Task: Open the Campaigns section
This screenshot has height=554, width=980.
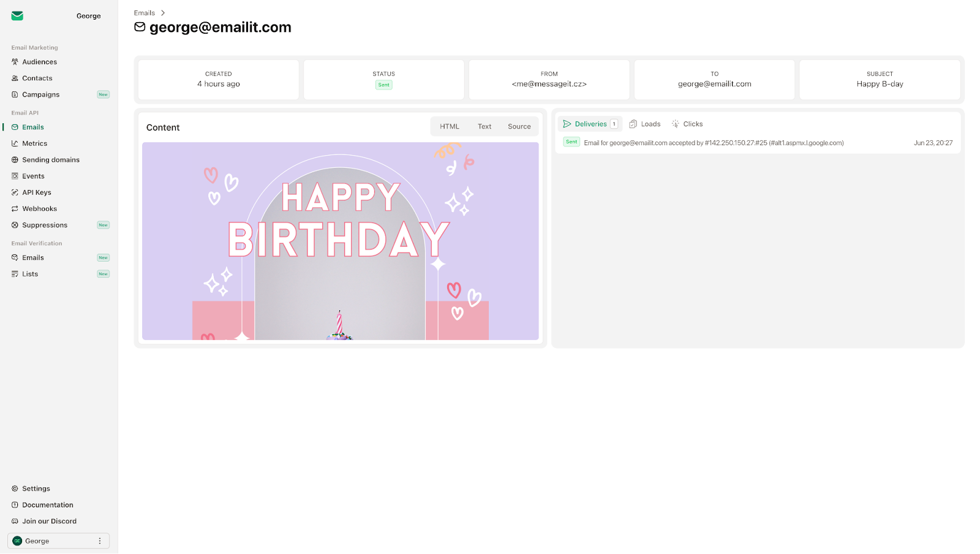Action: (x=40, y=94)
